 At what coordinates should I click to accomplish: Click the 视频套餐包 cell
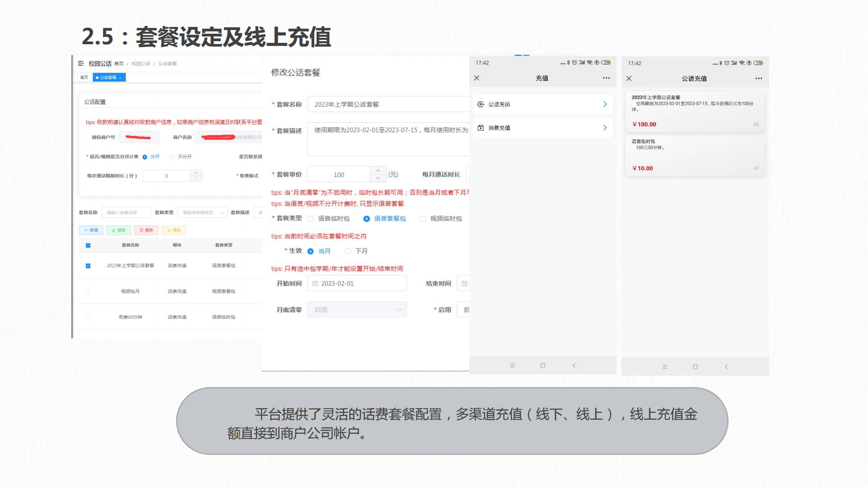pos(224,291)
